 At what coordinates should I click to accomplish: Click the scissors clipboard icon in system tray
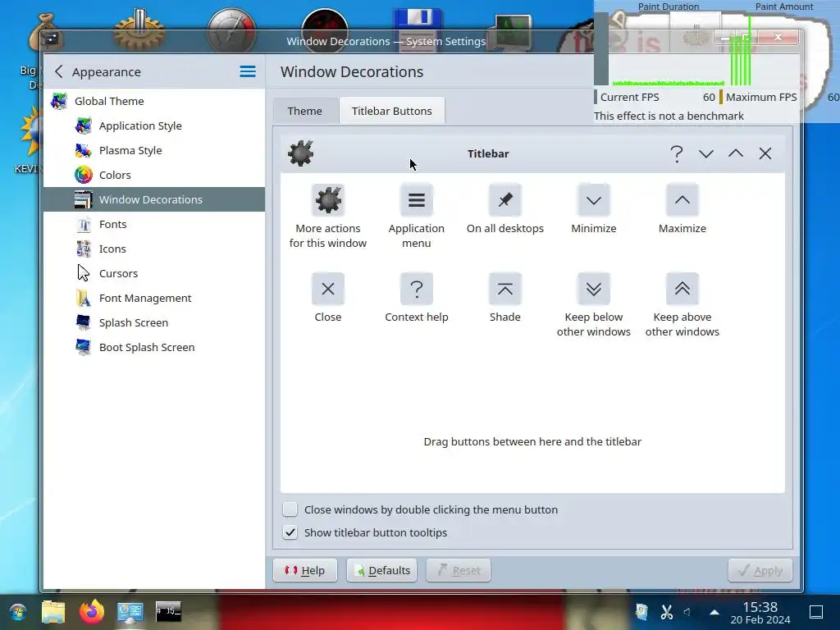(666, 612)
